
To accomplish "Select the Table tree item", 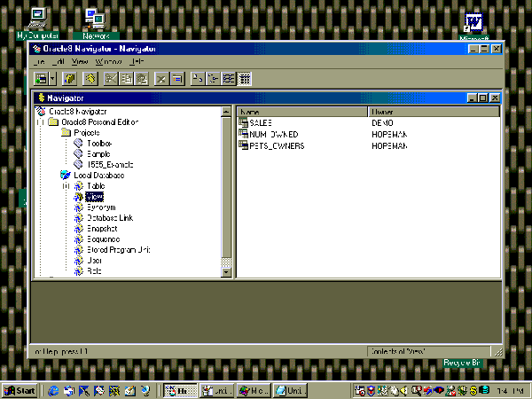I will (96, 186).
